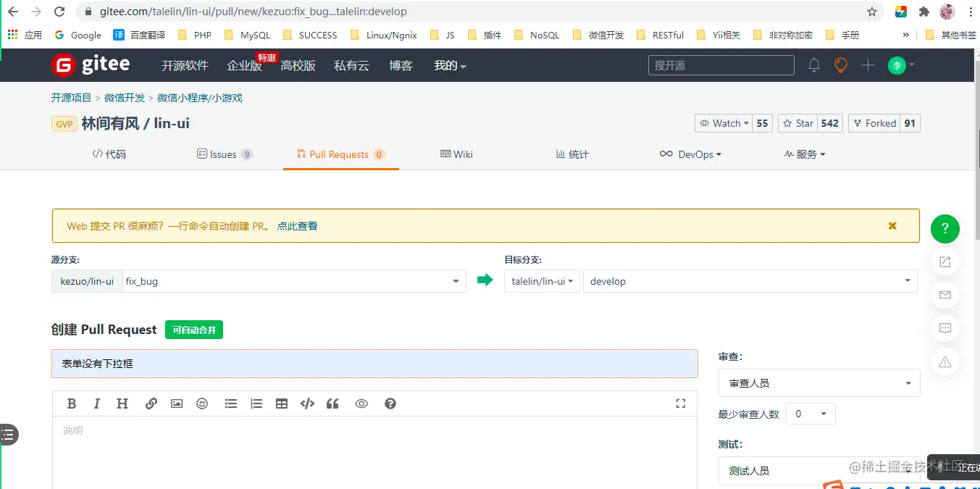Viewport: 980px width, 489px height.
Task: Click the share icon in floating sidebar
Action: tap(945, 262)
